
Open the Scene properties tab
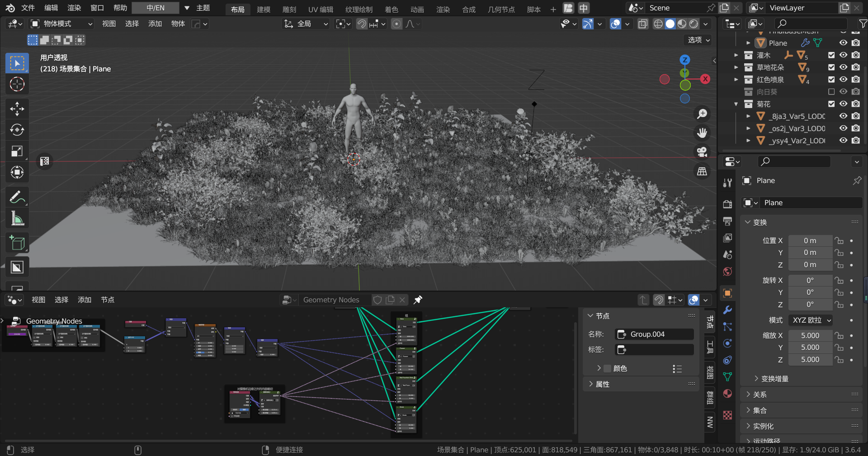(x=727, y=254)
